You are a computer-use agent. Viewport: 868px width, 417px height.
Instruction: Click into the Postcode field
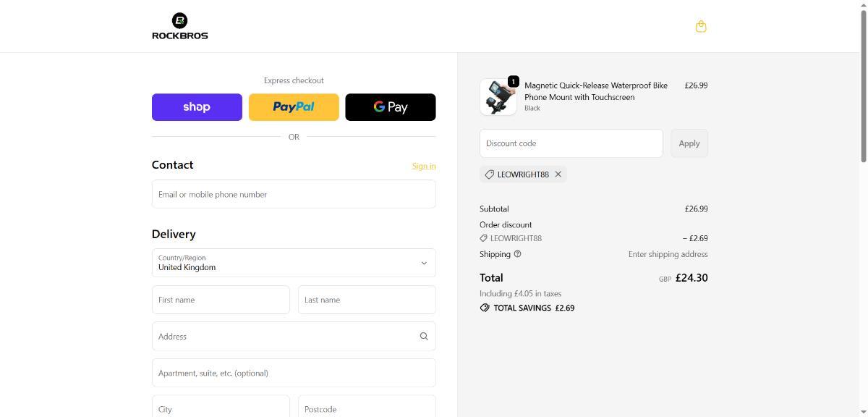click(x=367, y=408)
